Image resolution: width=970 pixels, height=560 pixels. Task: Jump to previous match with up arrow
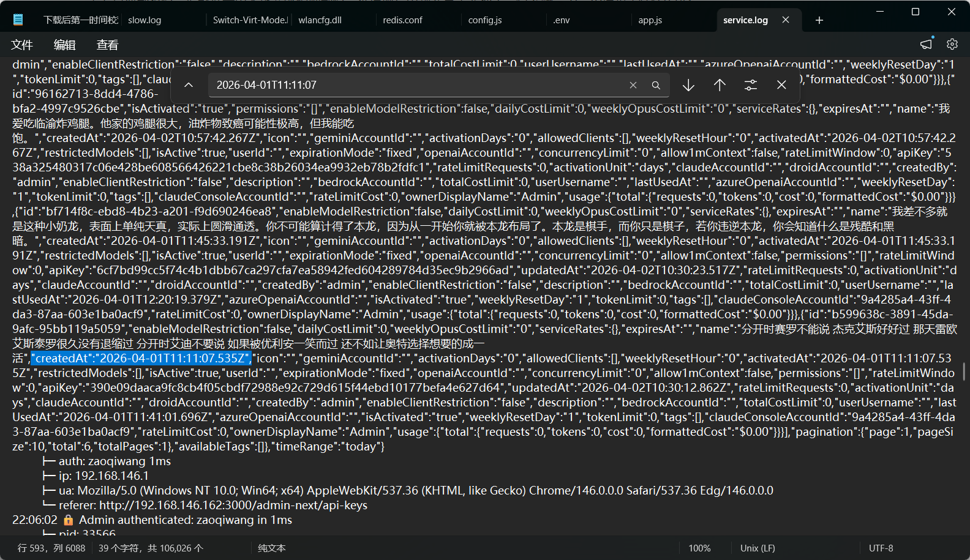[720, 85]
